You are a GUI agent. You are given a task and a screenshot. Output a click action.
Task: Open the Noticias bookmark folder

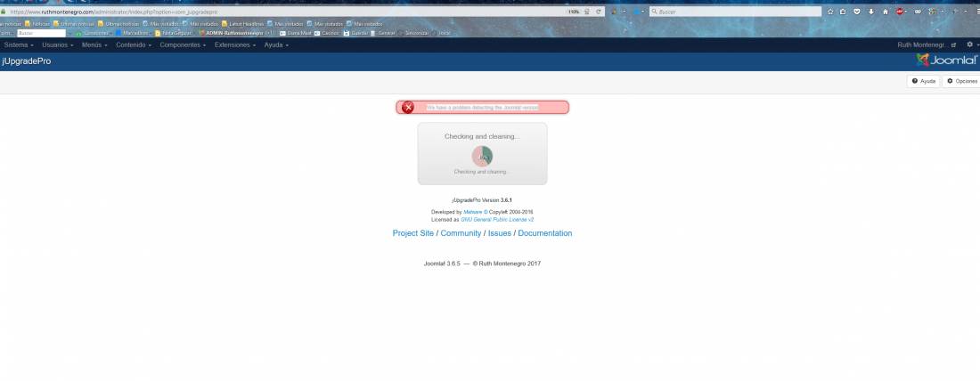(x=37, y=24)
